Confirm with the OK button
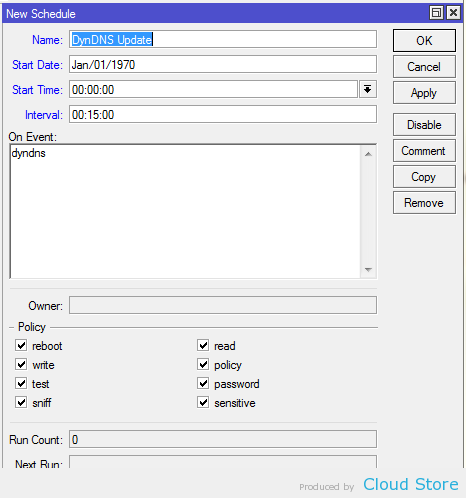This screenshot has width=466, height=498. (424, 41)
